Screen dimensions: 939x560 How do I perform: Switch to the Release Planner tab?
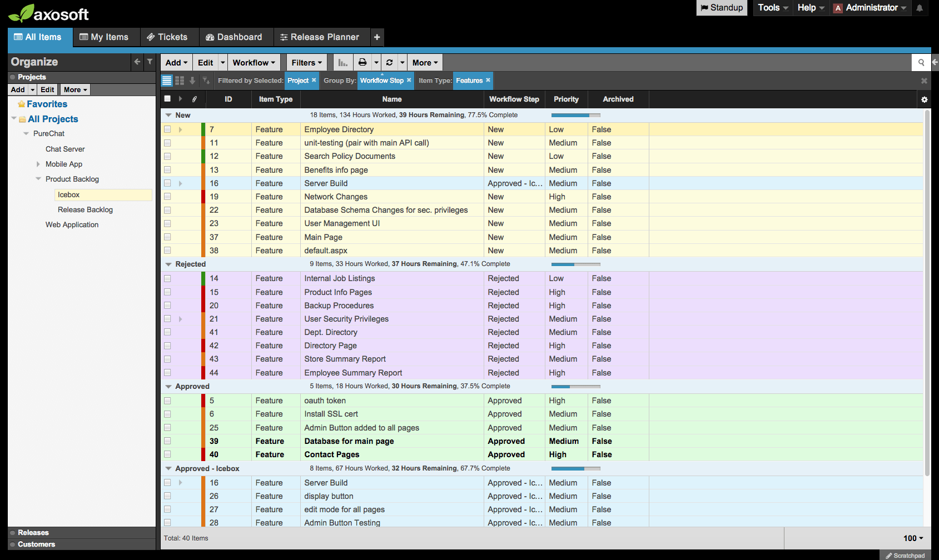tap(320, 37)
